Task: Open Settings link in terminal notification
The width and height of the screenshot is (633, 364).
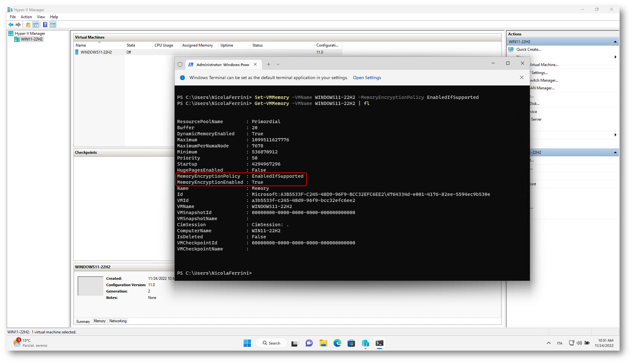Action: coord(367,77)
